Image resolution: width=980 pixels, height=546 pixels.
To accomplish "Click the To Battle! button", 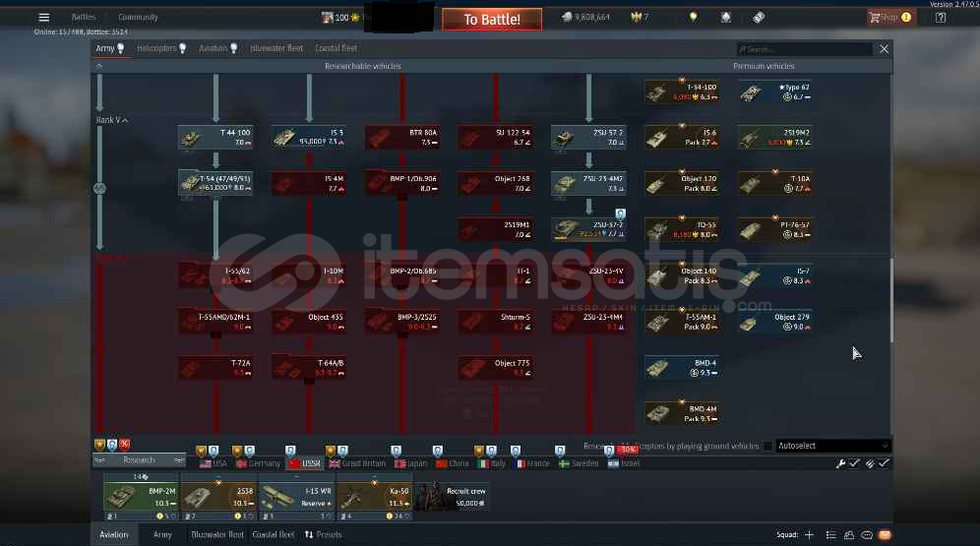I will pyautogui.click(x=492, y=20).
